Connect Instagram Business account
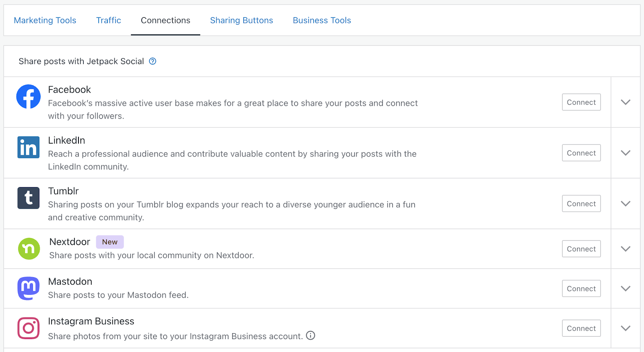The height and width of the screenshot is (352, 644). tap(581, 328)
